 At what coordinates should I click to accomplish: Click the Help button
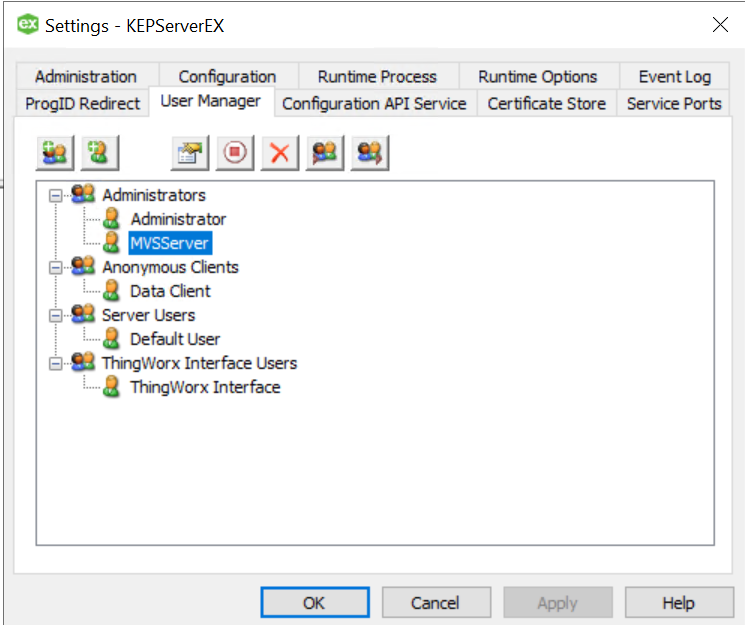coord(678,603)
